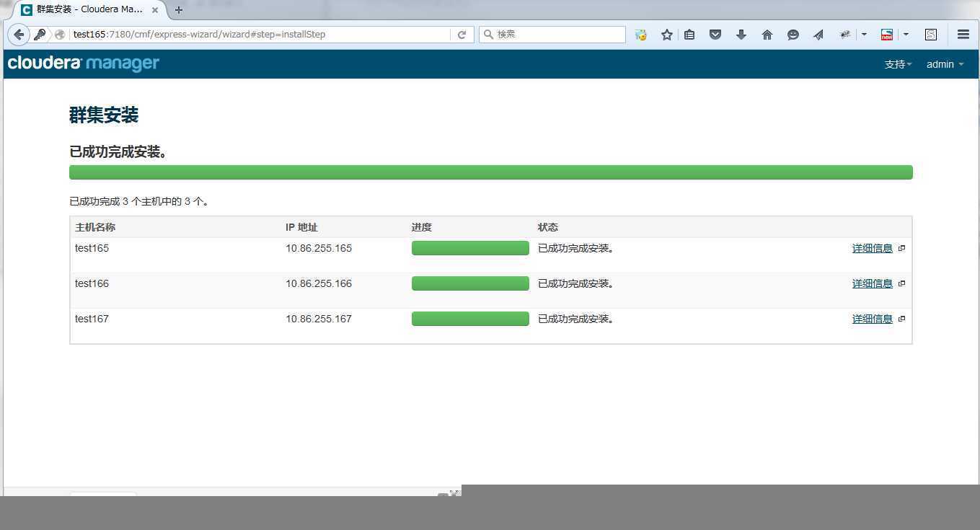The image size is (980, 530).
Task: Select host name test166
Action: tap(92, 283)
